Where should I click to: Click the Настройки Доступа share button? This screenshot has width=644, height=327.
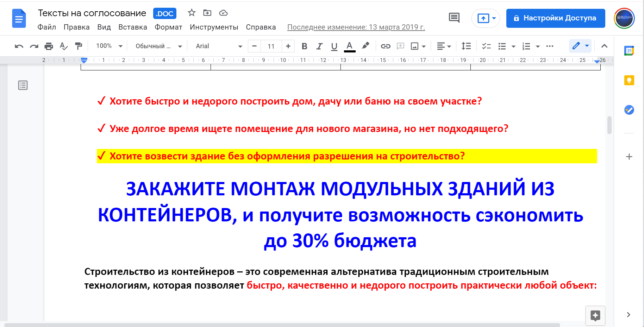[556, 18]
